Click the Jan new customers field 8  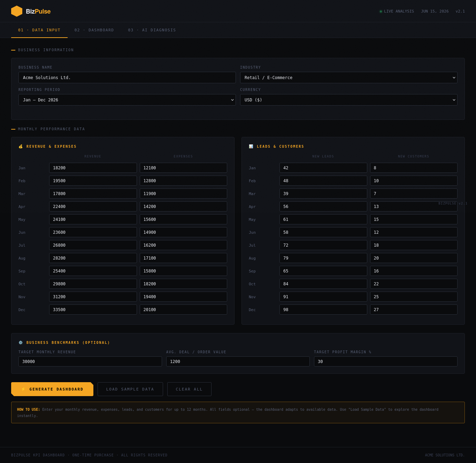click(414, 168)
